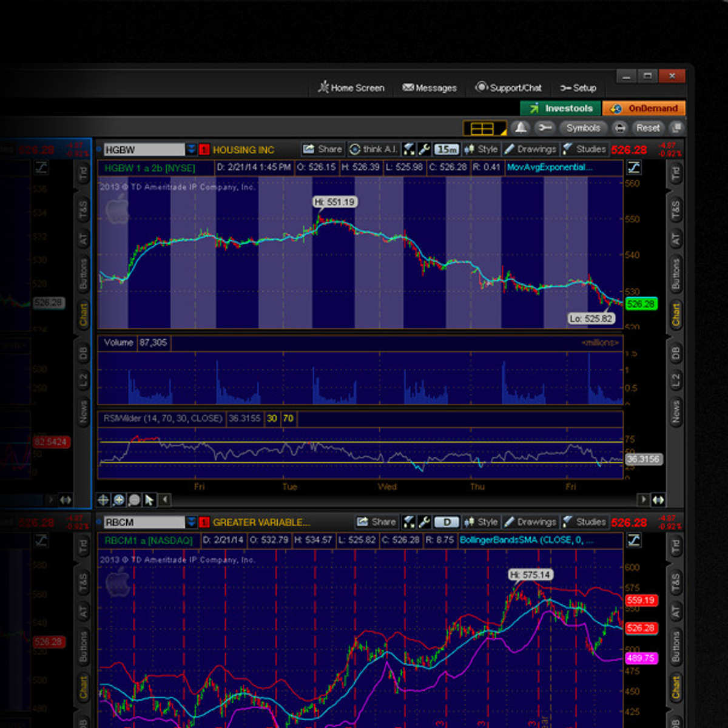Click the scale toggle icon on RBCM chart
This screenshot has width=728, height=728.
click(x=633, y=540)
